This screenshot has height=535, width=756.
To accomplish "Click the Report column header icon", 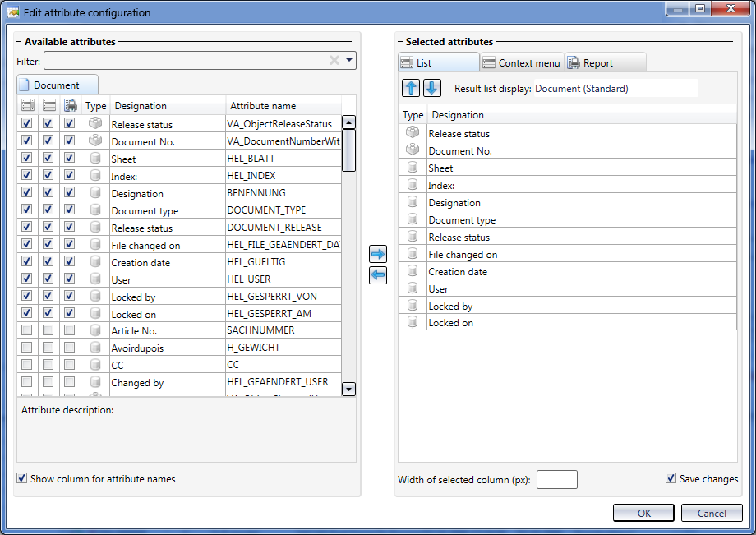I will [x=71, y=106].
